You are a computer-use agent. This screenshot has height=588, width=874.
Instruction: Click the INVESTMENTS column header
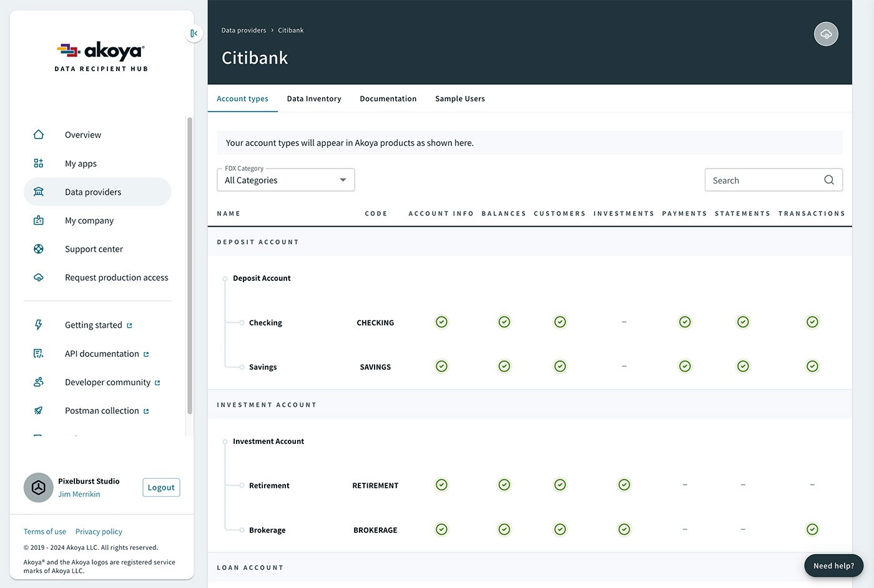click(x=624, y=213)
